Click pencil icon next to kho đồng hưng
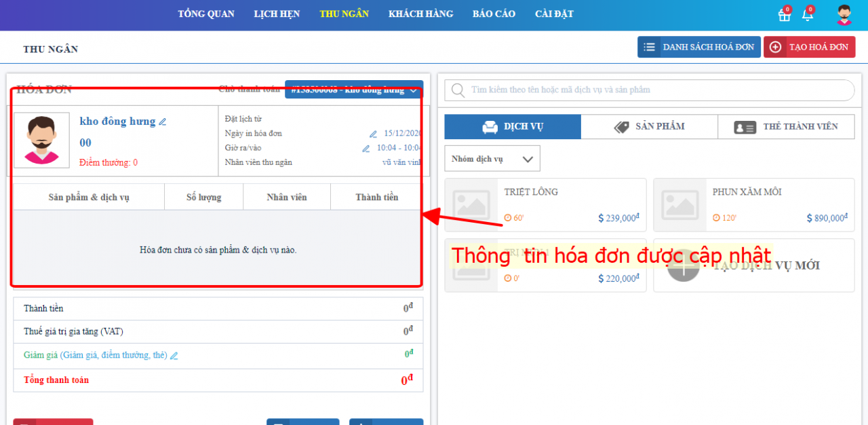This screenshot has height=425, width=868. coord(162,122)
